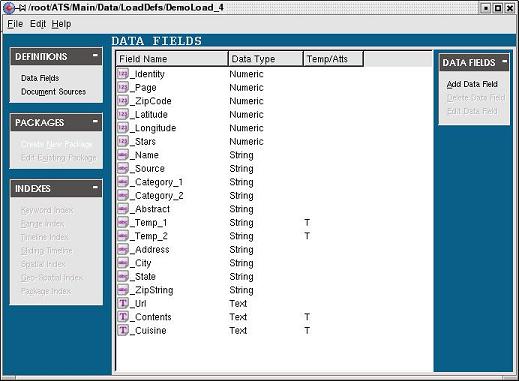Click the Edit Data Field option
519x381 pixels.
click(x=472, y=111)
